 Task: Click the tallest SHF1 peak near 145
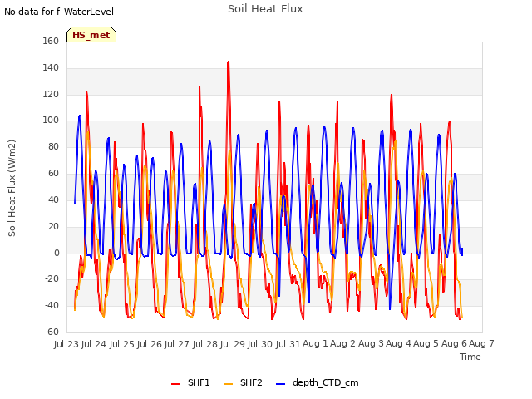tap(229, 62)
